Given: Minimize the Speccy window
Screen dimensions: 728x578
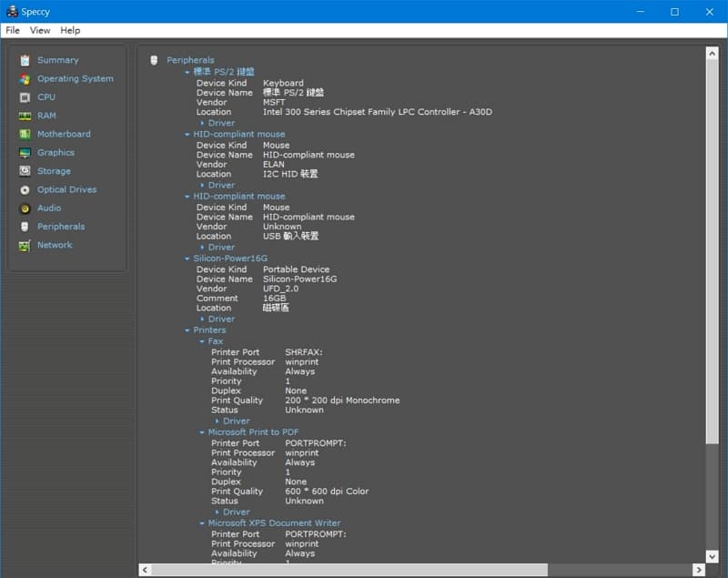Looking at the screenshot, I should (641, 12).
